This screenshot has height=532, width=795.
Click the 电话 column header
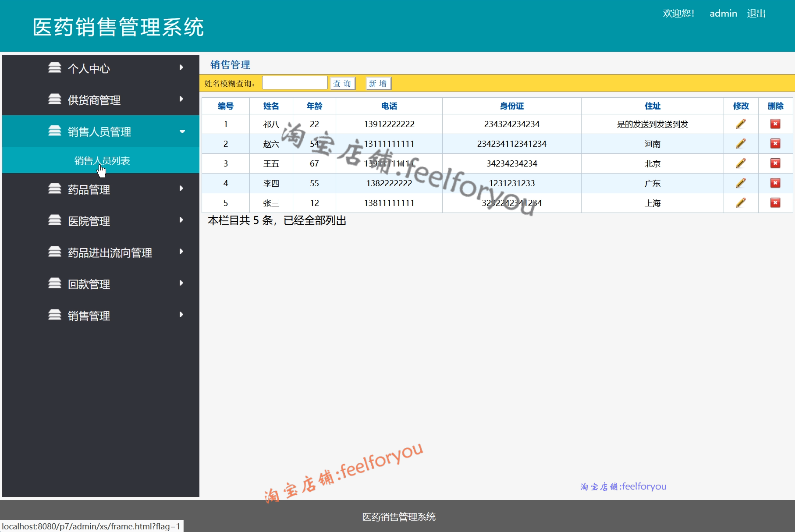coord(389,106)
